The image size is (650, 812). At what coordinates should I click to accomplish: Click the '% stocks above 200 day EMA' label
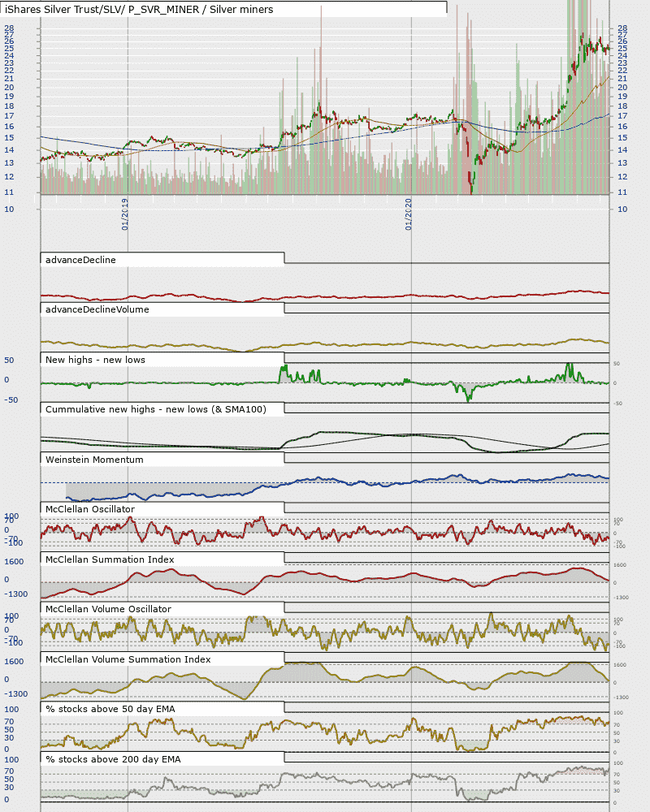click(x=113, y=760)
